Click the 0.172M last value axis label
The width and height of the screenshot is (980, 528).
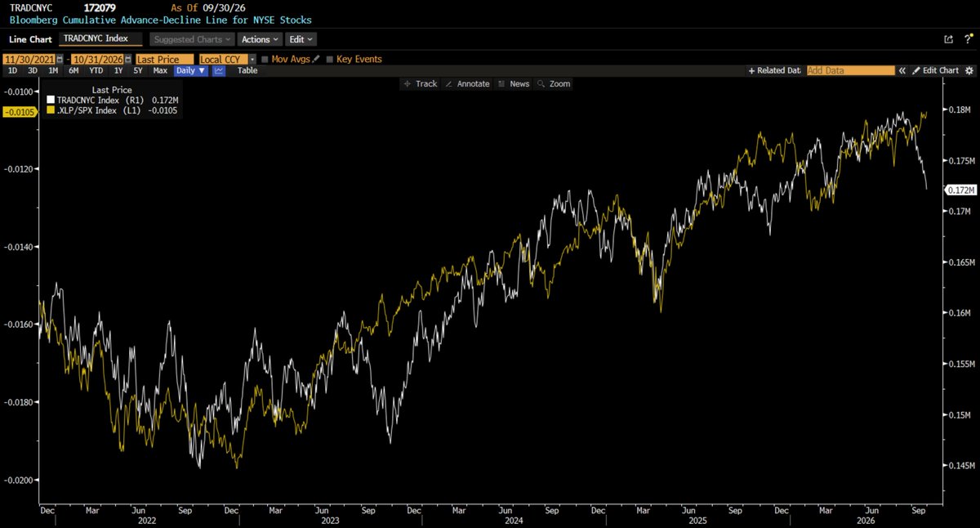coord(961,190)
